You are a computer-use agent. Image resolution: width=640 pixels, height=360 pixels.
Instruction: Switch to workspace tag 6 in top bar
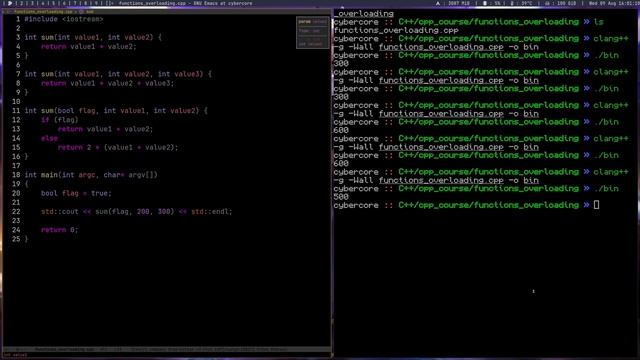[x=64, y=3]
